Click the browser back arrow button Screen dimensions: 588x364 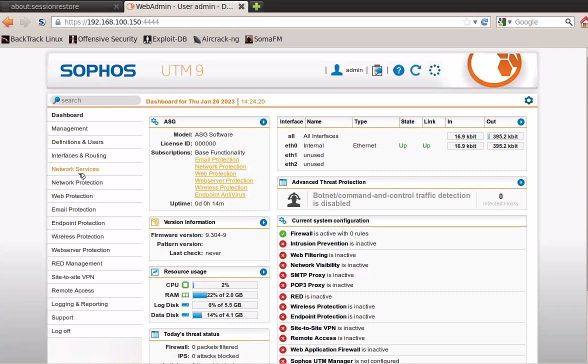tap(7, 22)
